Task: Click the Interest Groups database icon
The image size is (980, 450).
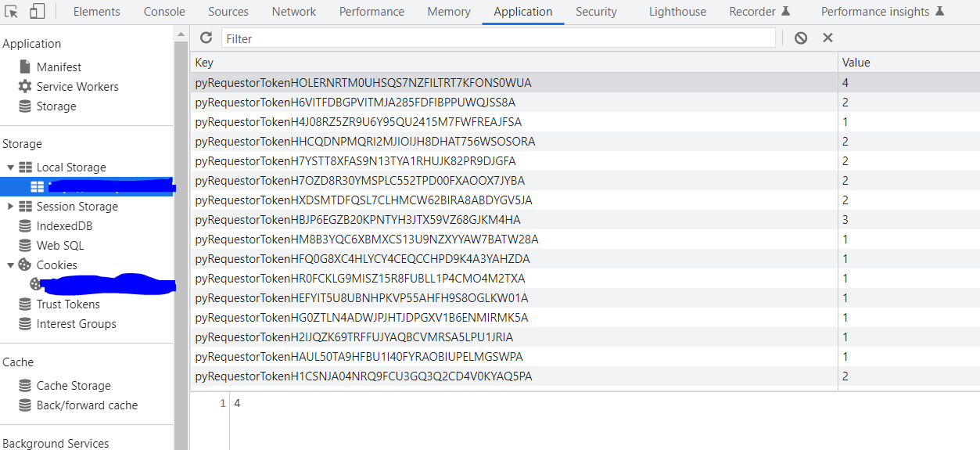Action: [x=25, y=323]
